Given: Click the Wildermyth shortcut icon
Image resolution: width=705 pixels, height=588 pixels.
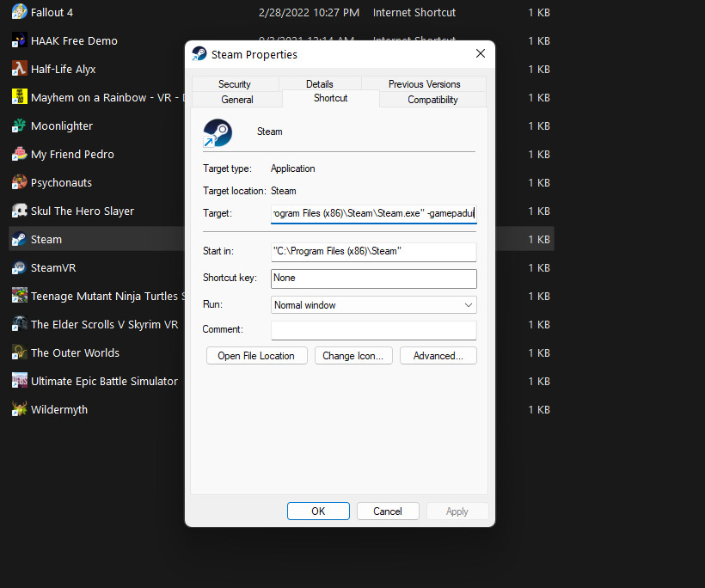Looking at the screenshot, I should coord(19,409).
